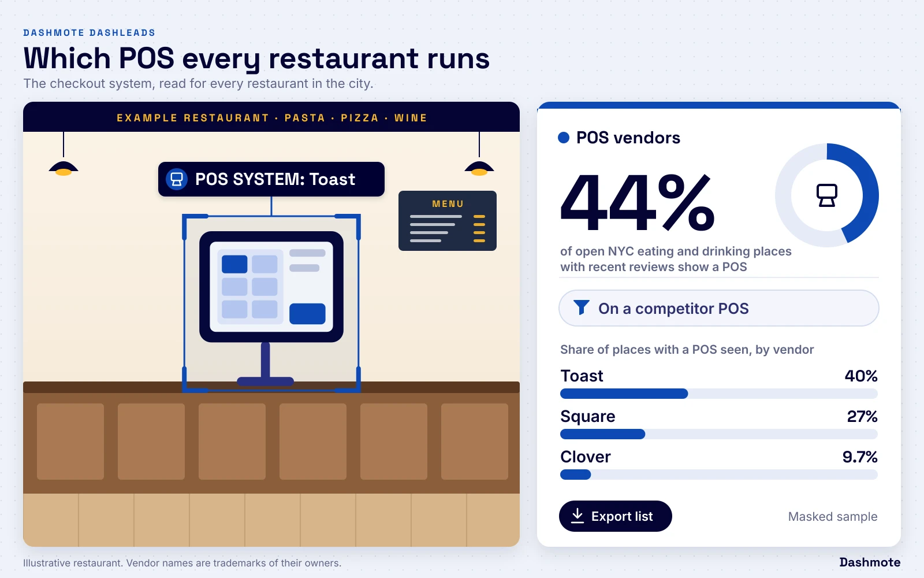Click the Toast progress bar

coord(718,394)
